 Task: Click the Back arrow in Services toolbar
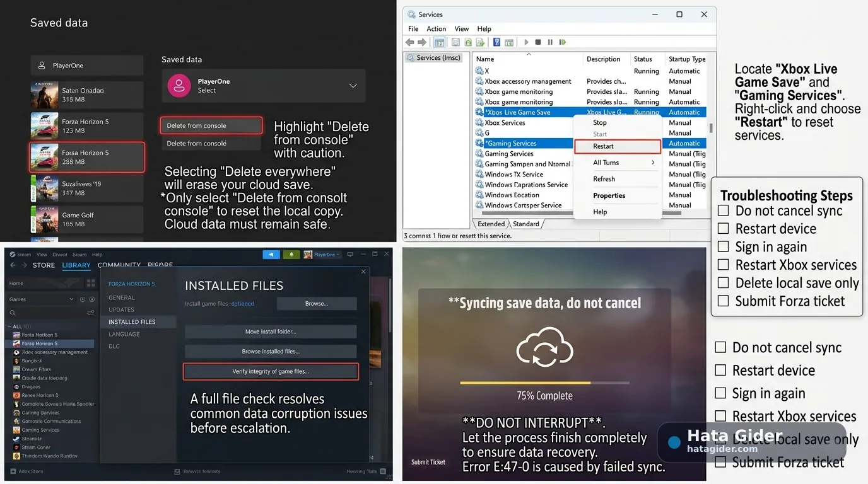point(409,42)
